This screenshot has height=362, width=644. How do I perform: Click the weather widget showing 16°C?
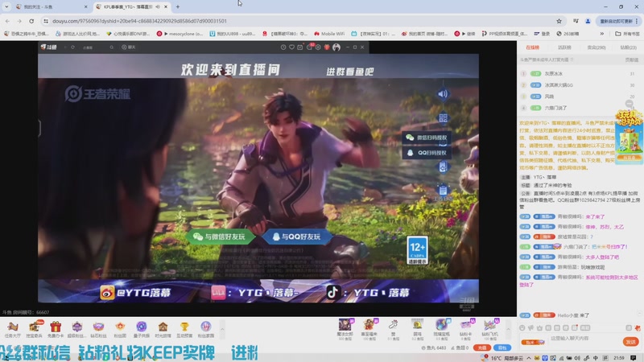[502, 358]
